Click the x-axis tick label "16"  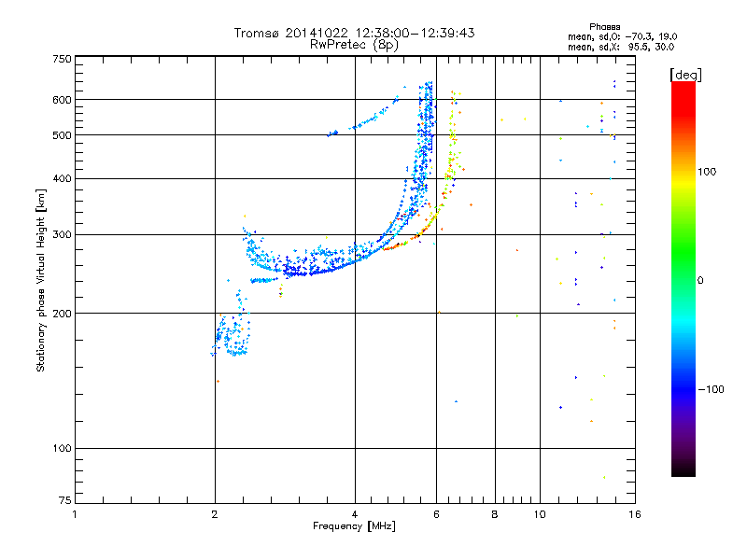(635, 514)
